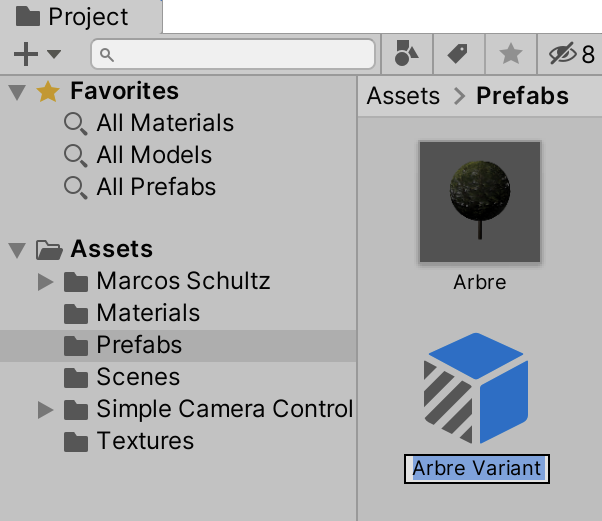Select the All Prefabs saved search
This screenshot has height=521, width=602.
click(x=156, y=188)
